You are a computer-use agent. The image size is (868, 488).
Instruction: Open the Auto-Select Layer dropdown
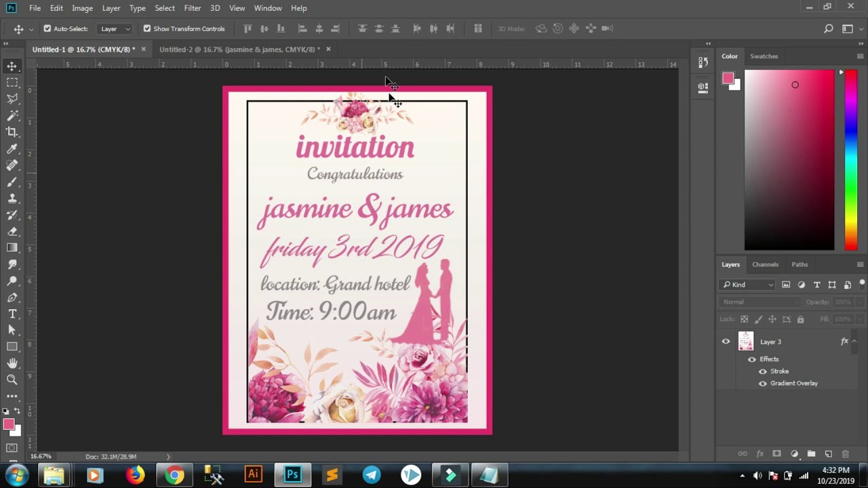click(115, 29)
